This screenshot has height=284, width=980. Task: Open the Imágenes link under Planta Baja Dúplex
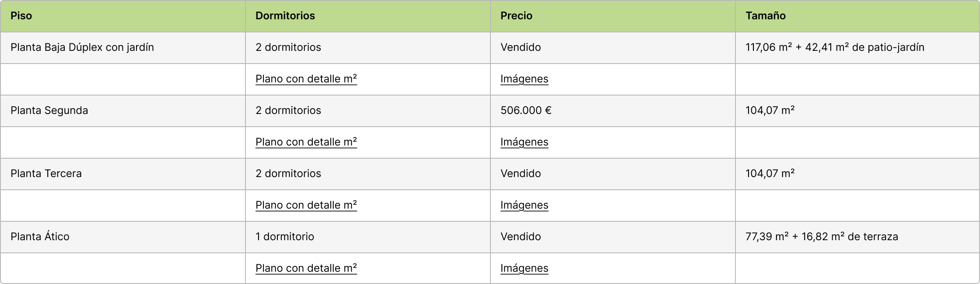click(x=524, y=79)
